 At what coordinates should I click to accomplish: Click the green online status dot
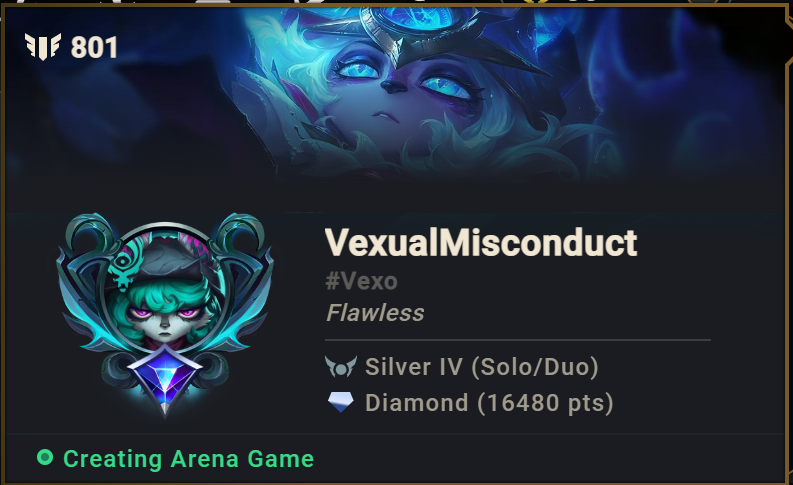coord(45,457)
